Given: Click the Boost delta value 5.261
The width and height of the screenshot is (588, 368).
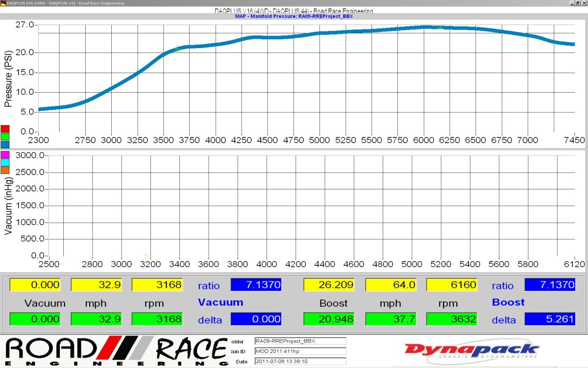Looking at the screenshot, I should (x=550, y=319).
